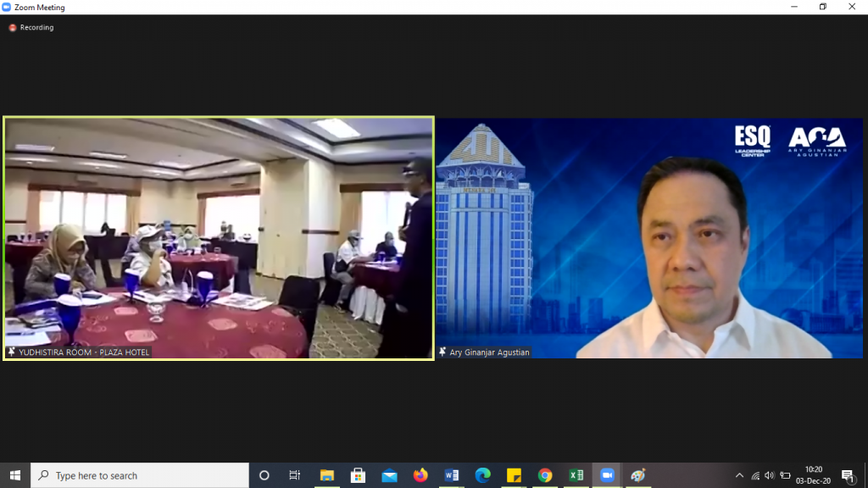The width and height of the screenshot is (868, 488).
Task: Open the notification Action Center
Action: pyautogui.click(x=848, y=475)
